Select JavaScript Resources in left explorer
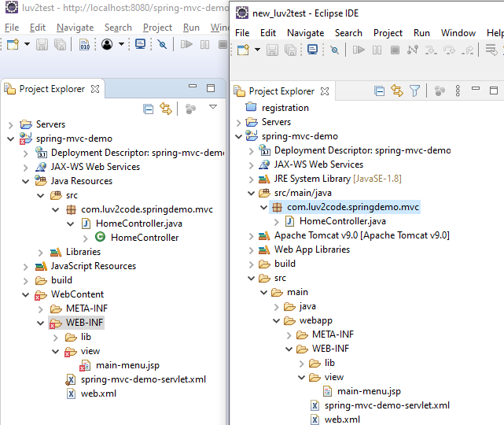504x425 pixels. pyautogui.click(x=94, y=266)
